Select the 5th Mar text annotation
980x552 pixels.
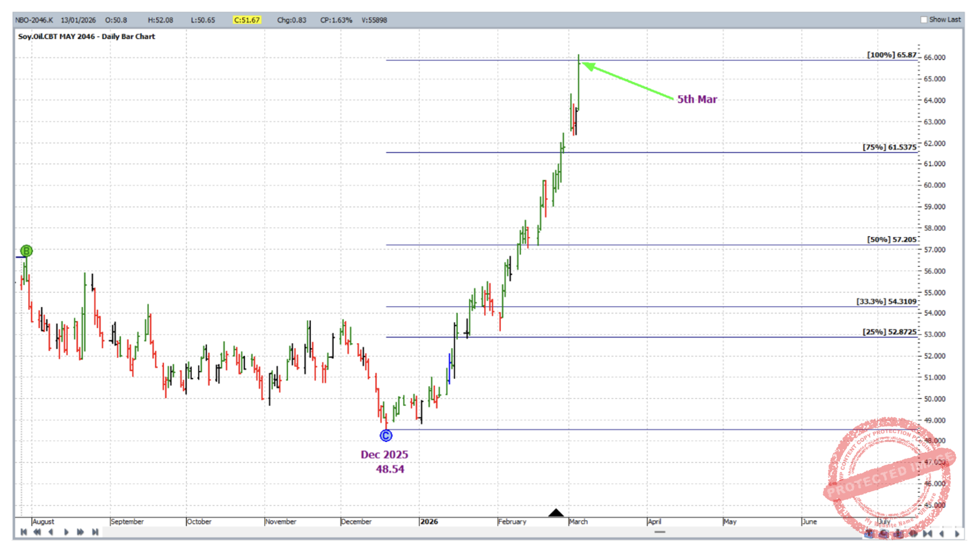pos(697,99)
